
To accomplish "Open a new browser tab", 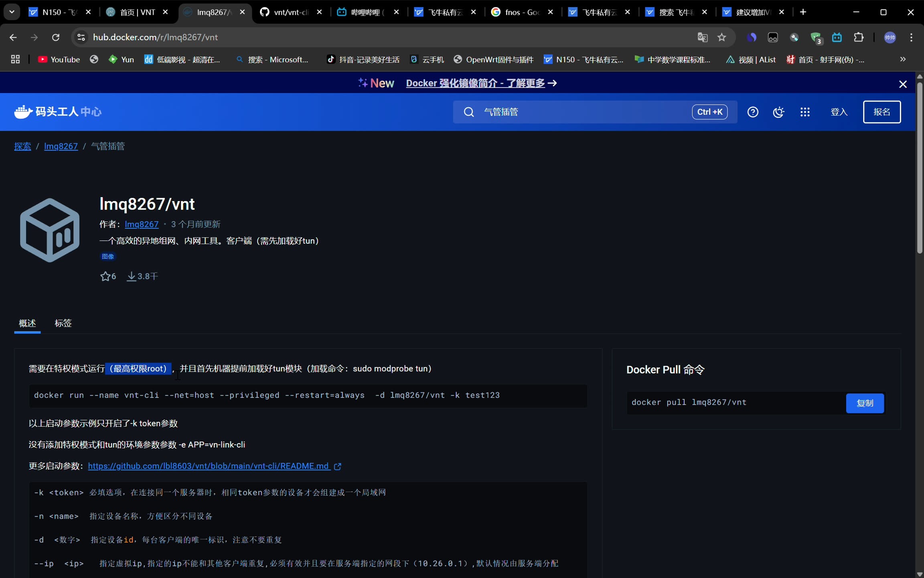I will tap(803, 12).
